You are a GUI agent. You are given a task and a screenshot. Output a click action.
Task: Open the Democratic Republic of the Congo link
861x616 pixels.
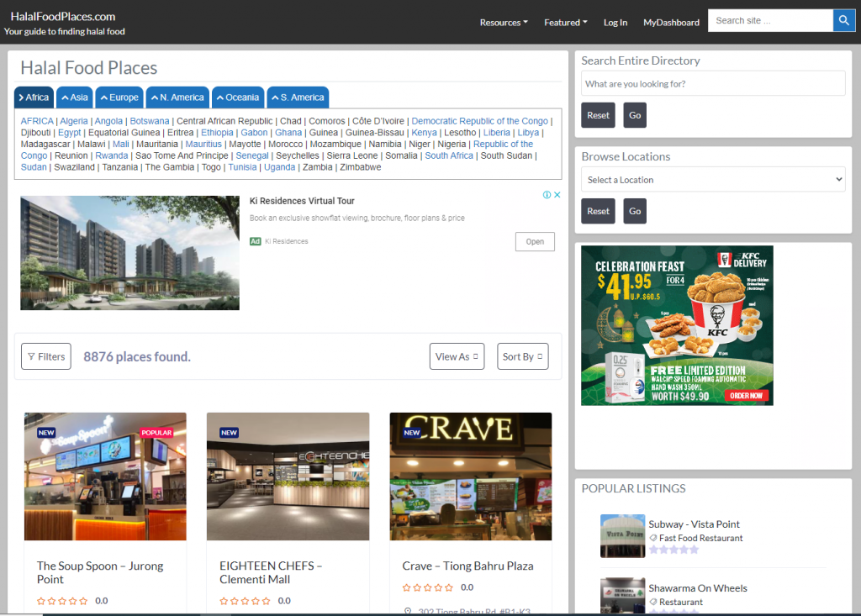pyautogui.click(x=479, y=121)
